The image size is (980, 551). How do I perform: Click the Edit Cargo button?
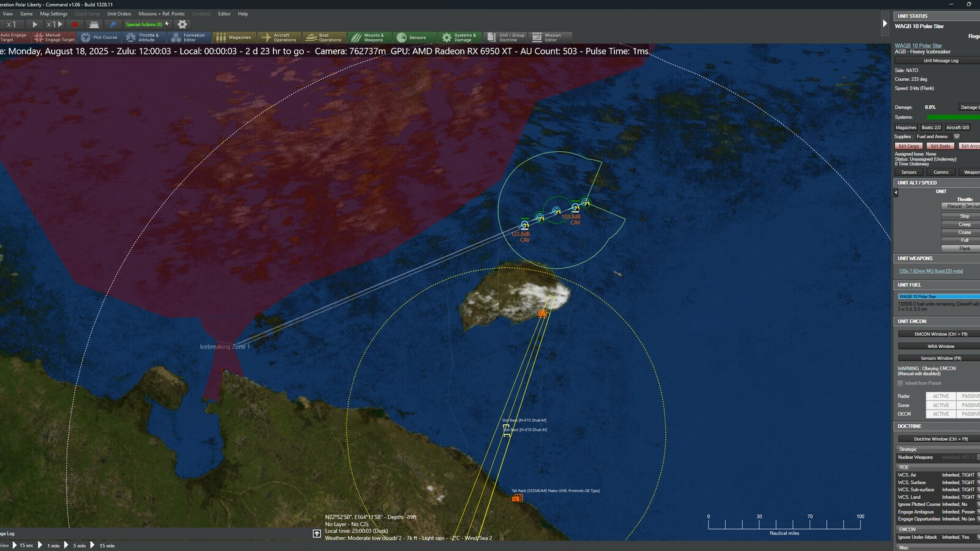tap(908, 146)
